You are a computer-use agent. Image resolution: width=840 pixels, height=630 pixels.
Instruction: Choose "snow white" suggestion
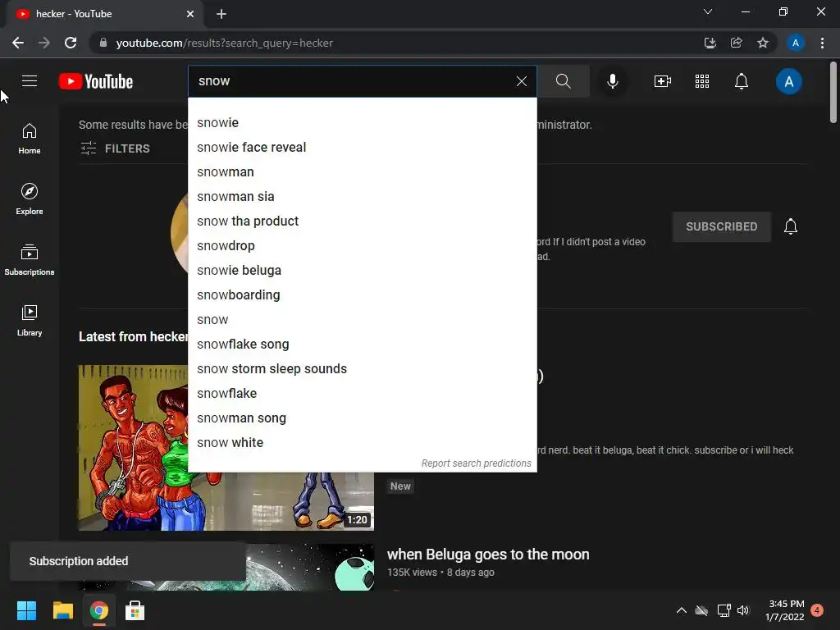362,443
